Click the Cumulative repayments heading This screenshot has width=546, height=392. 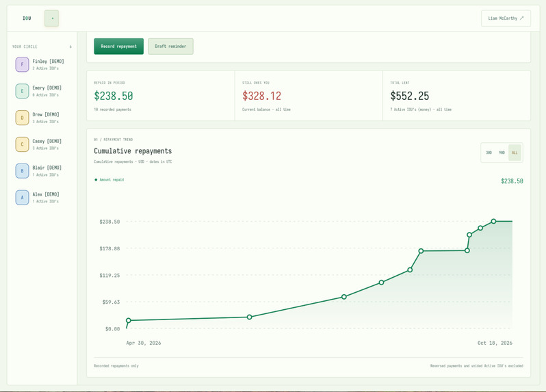click(x=133, y=151)
